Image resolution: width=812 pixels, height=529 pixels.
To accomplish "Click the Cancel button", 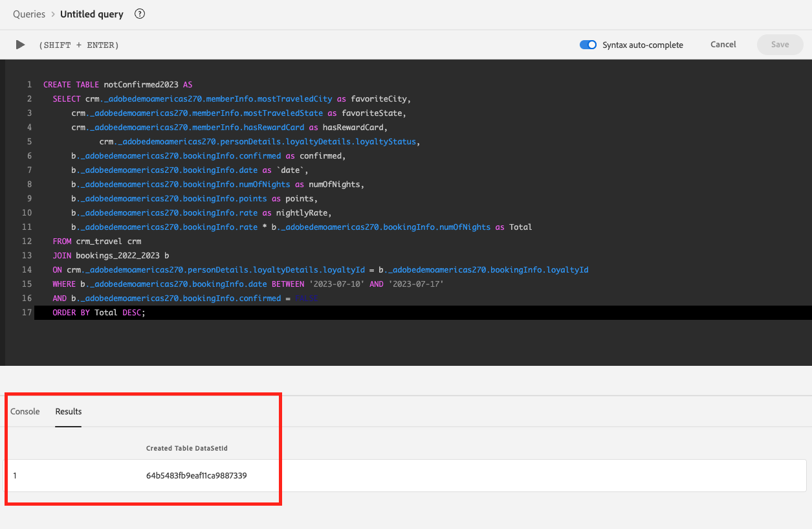I will (x=723, y=45).
